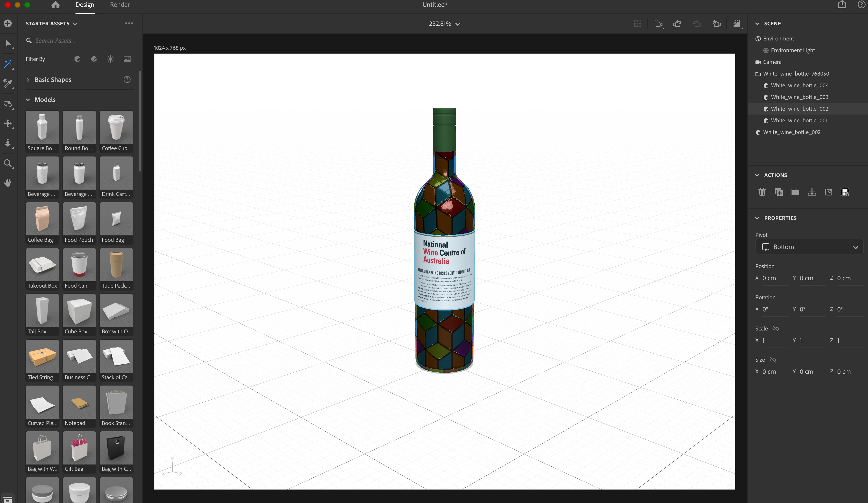Click the Search Assets field

pos(83,41)
